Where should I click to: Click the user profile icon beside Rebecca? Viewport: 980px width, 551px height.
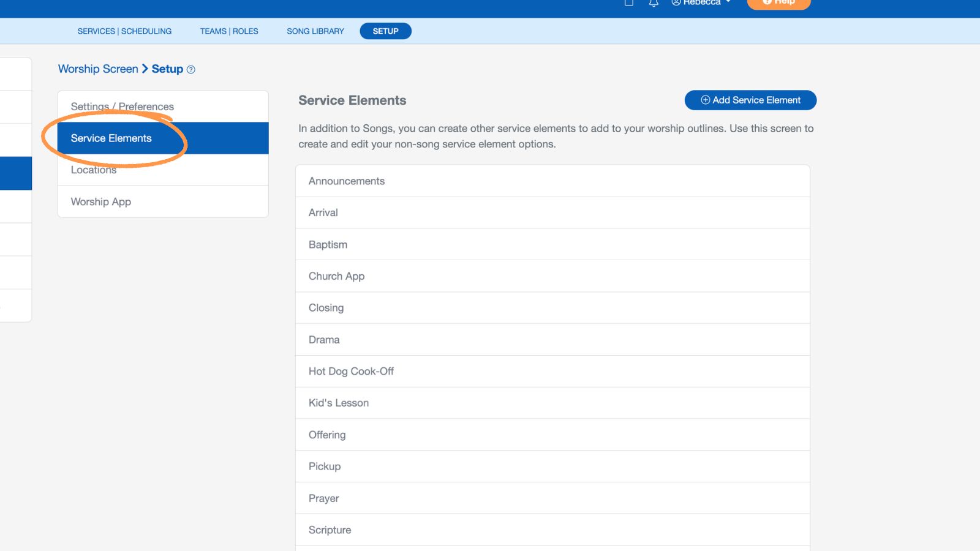click(676, 2)
